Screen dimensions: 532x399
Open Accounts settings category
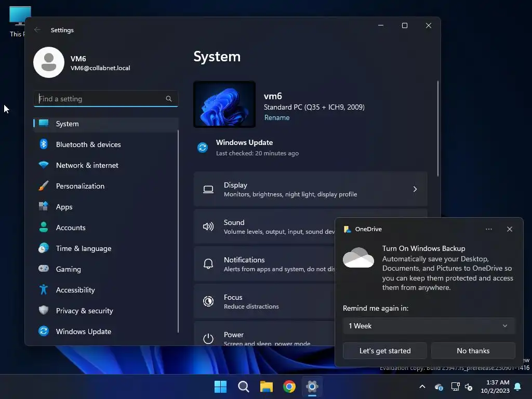[106, 228]
